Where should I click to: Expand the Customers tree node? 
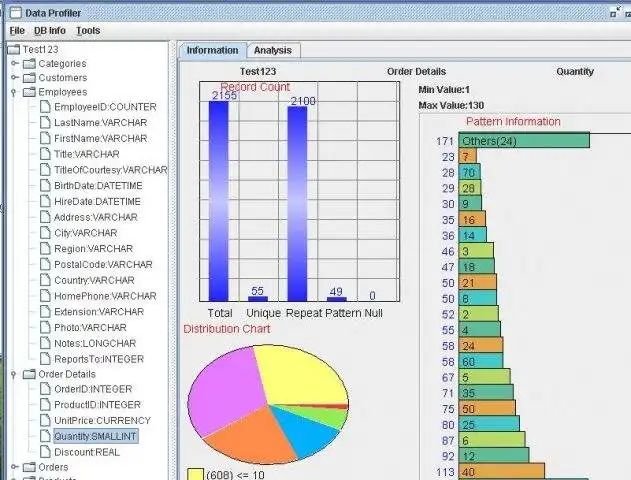coord(14,77)
